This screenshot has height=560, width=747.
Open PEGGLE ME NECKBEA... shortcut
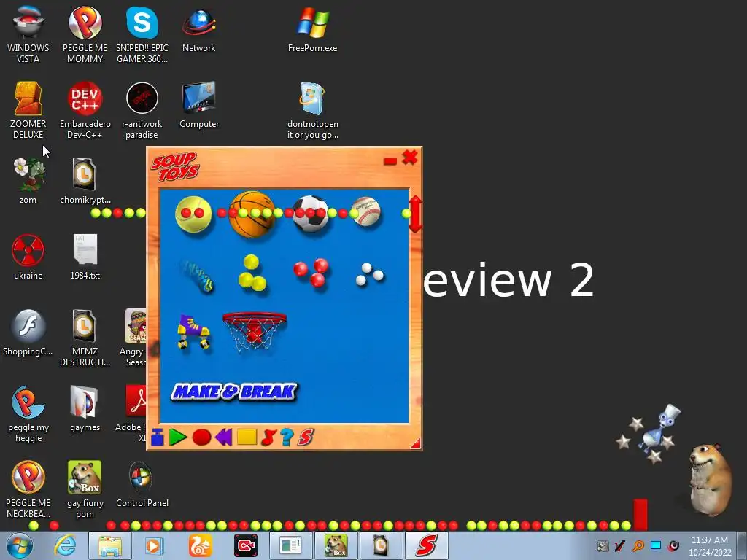pos(28,489)
